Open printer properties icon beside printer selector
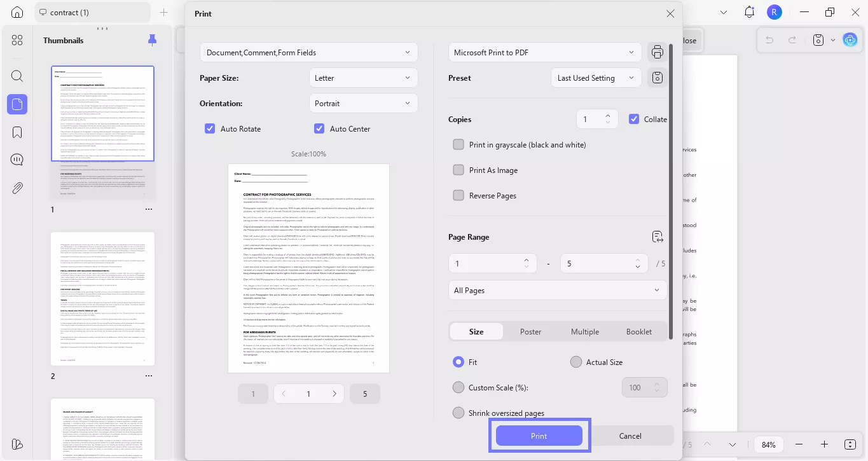This screenshot has width=868, height=461. (657, 52)
